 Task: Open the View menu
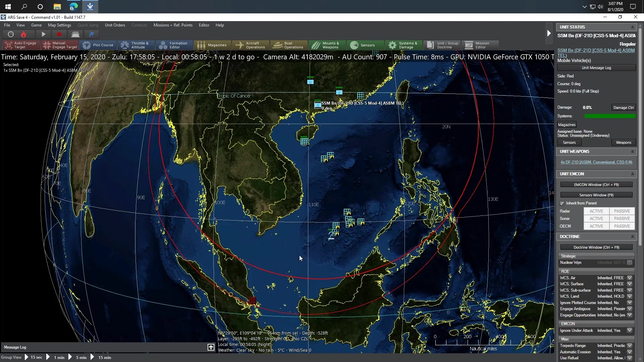point(20,25)
